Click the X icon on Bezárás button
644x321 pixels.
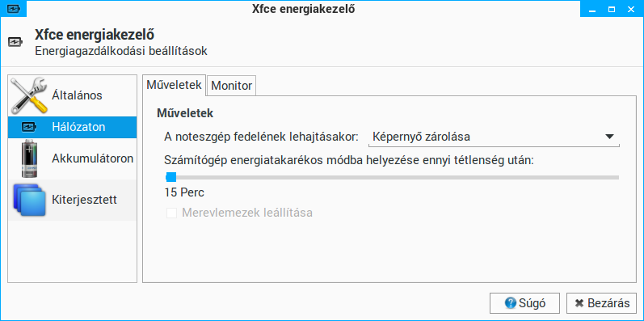click(579, 303)
